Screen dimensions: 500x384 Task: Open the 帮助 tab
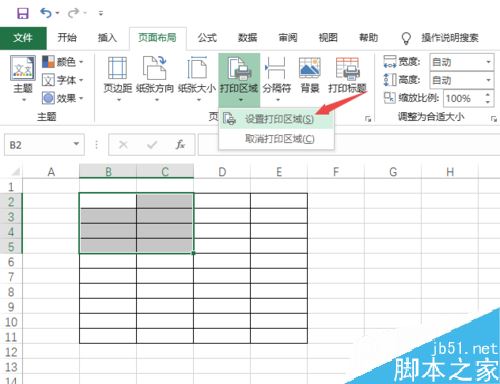point(369,37)
